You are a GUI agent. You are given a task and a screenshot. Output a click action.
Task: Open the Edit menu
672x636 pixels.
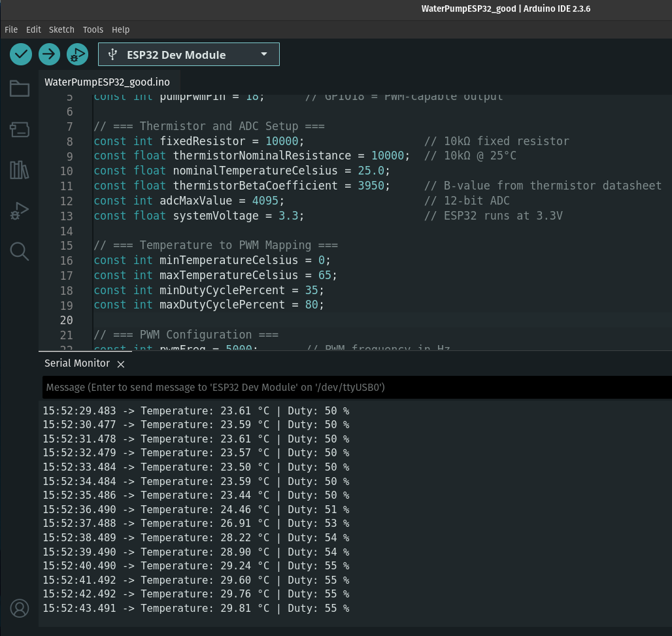[33, 29]
